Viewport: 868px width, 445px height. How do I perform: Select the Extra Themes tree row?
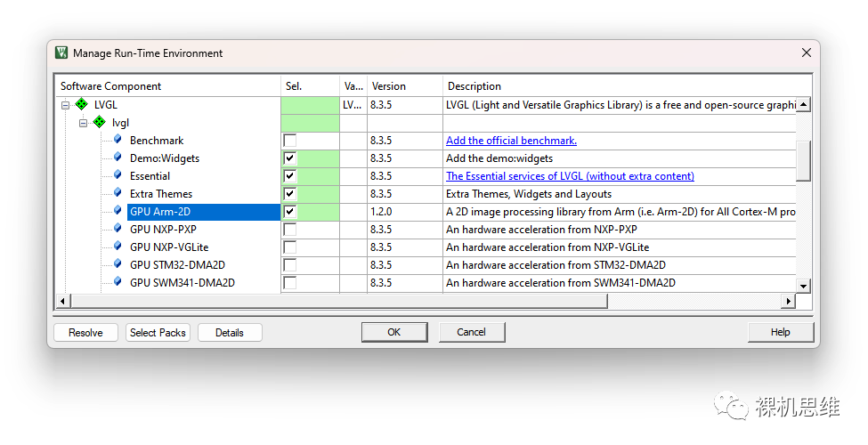pyautogui.click(x=161, y=194)
